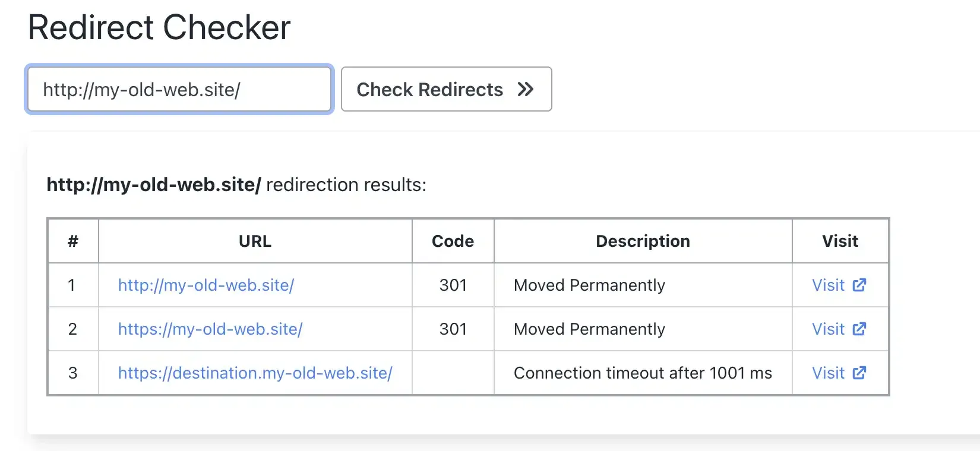
Task: Click the external-link icon in the Visit column header row
Action: [x=859, y=285]
